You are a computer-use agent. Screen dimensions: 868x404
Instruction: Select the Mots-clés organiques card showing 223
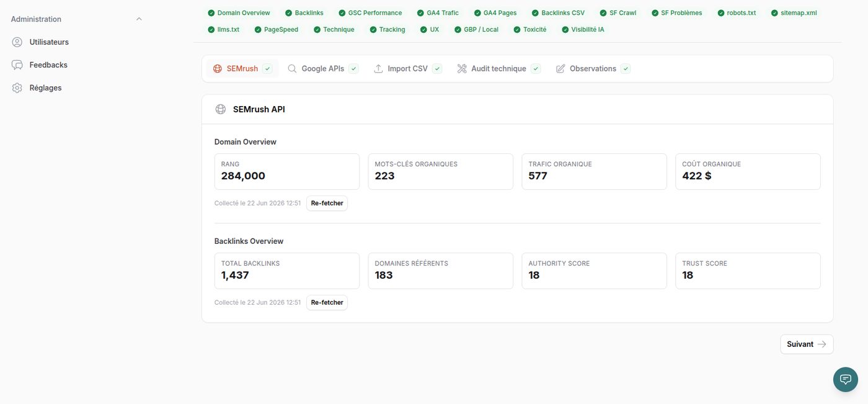tap(441, 172)
